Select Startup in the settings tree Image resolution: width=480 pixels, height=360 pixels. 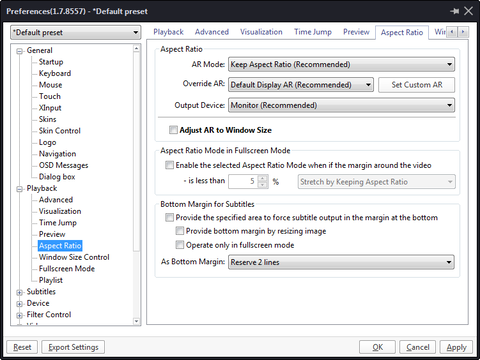point(51,62)
